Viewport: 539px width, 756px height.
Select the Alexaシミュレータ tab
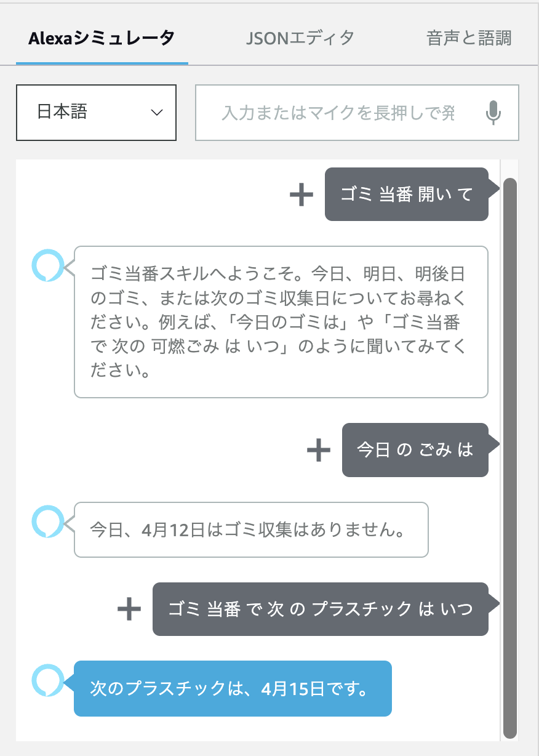click(x=102, y=38)
